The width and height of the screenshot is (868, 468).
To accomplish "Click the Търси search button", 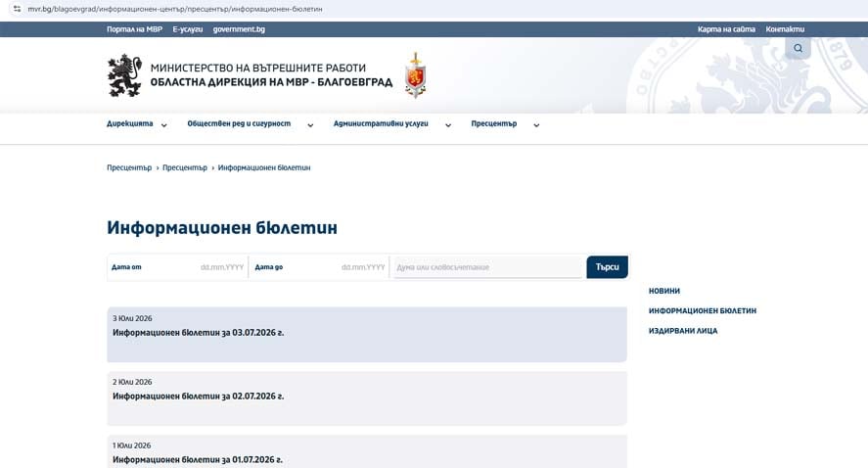I will pos(608,267).
